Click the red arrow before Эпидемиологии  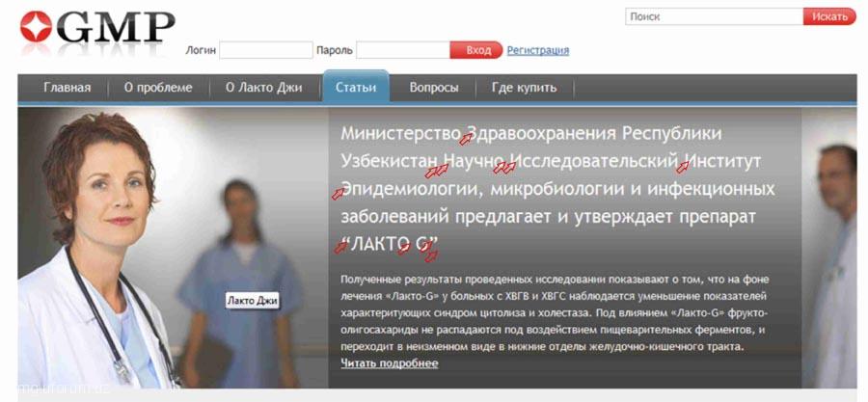[x=338, y=194]
